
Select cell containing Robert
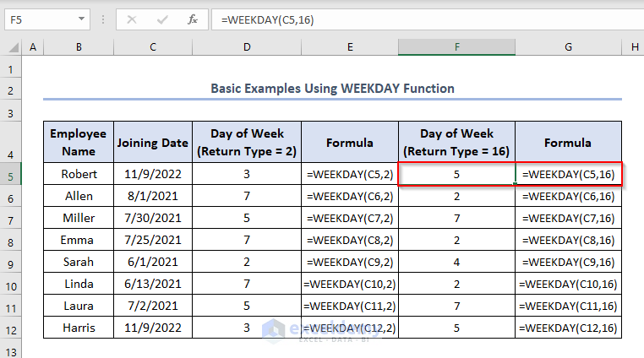point(79,174)
